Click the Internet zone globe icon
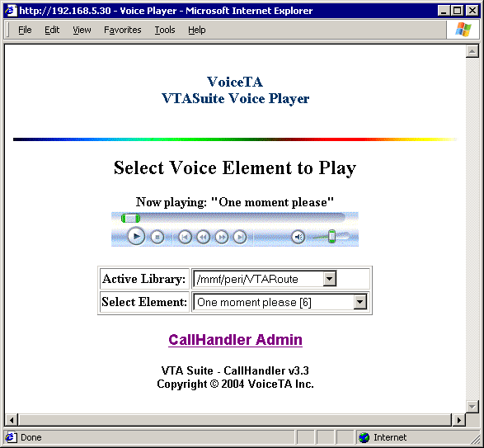This screenshot has width=484, height=448. click(x=364, y=437)
